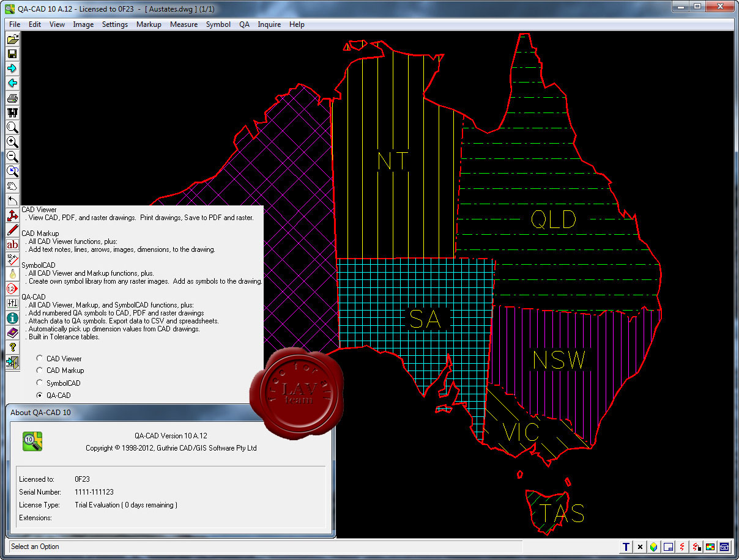Image resolution: width=739 pixels, height=560 pixels.
Task: Click the purple book icon
Action: coord(12,333)
